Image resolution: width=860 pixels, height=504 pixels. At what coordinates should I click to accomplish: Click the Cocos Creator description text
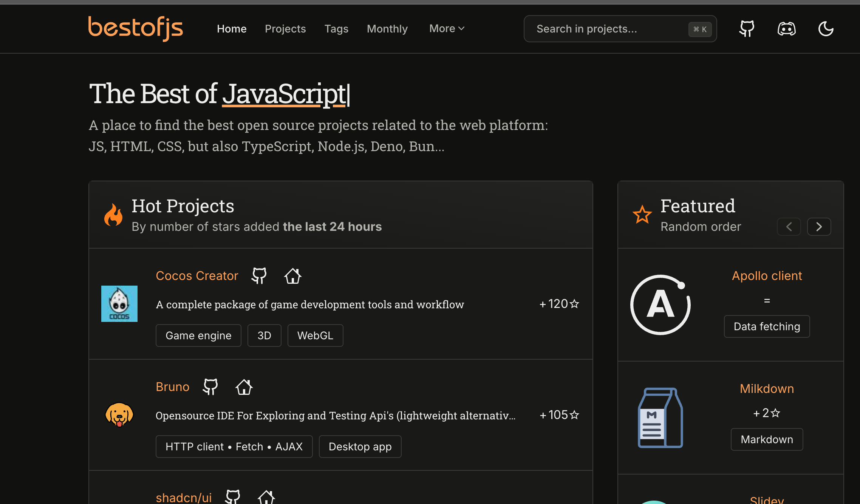point(310,305)
